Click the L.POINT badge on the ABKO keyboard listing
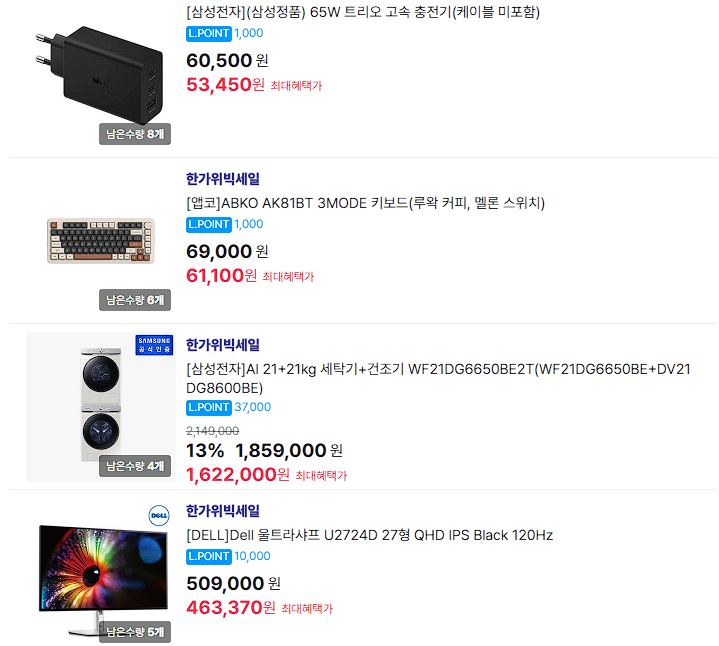The width and height of the screenshot is (719, 646). pos(209,224)
